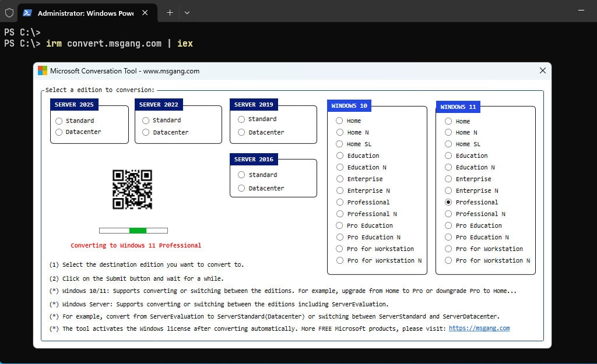This screenshot has width=597, height=364.
Task: Click the selected Windows 11 Professional radio
Action: pyautogui.click(x=448, y=202)
